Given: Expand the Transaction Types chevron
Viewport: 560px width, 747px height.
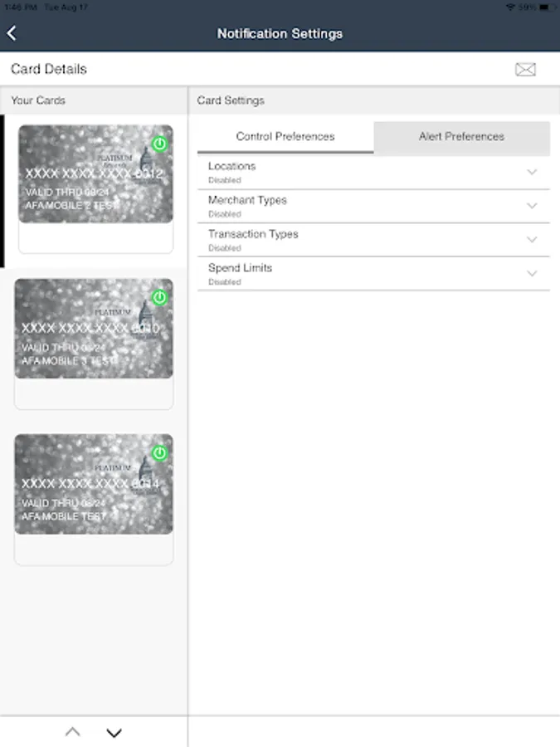Looking at the screenshot, I should (532, 240).
